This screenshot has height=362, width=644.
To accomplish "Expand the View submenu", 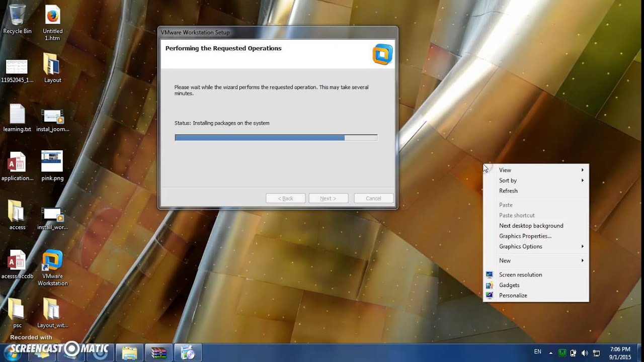I will (536, 170).
